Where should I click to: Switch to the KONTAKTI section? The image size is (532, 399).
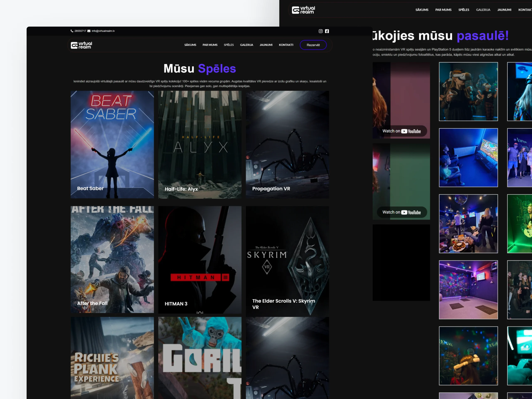click(x=286, y=45)
